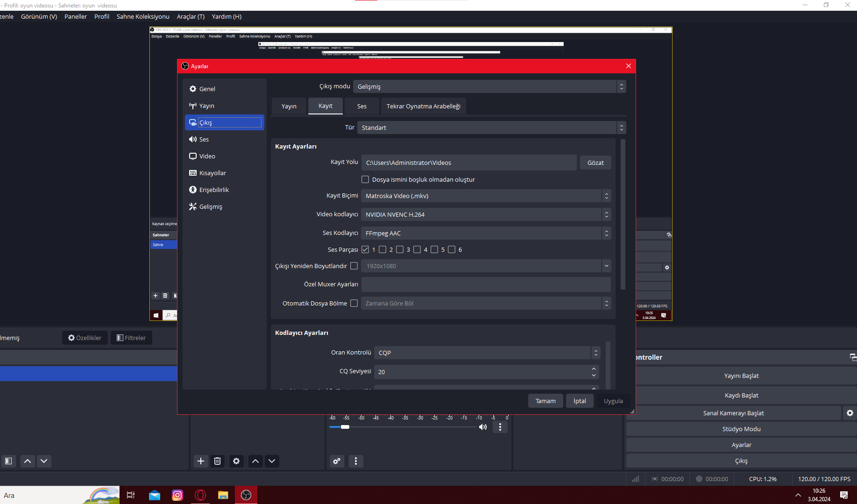
Task: Open Ses Kodlayıcı dropdown showing FFmpeg AAC
Action: (x=486, y=233)
